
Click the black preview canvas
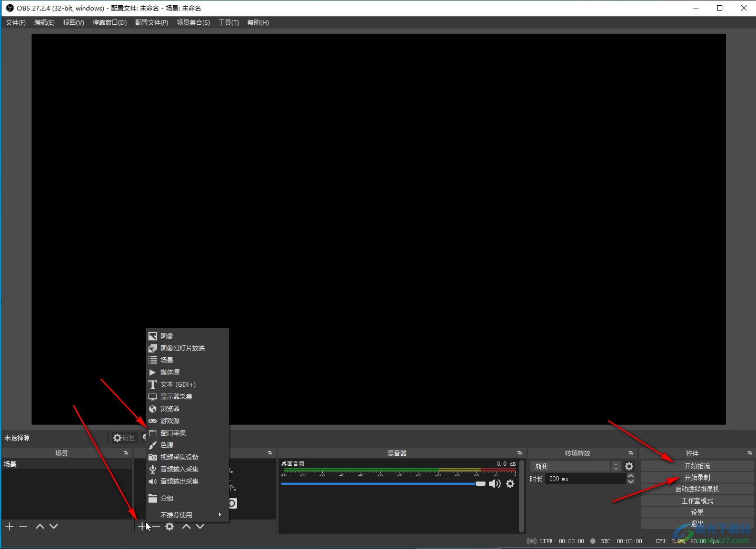coord(379,229)
